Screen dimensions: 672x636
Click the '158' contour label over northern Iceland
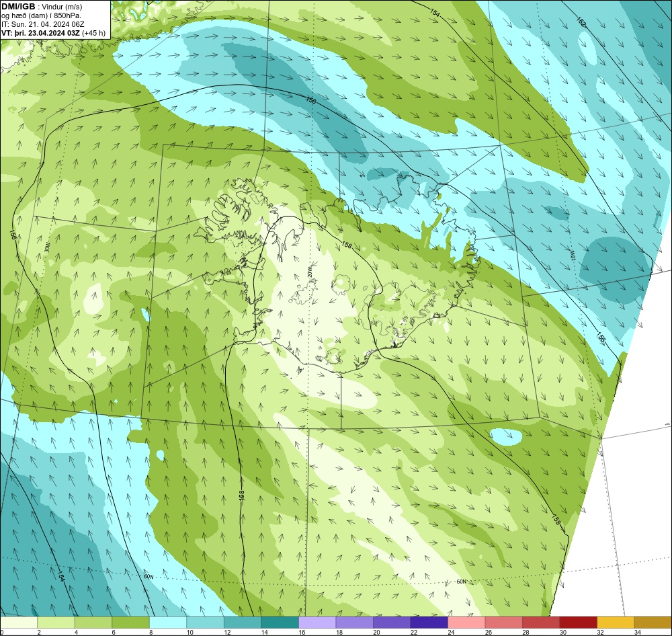tap(347, 245)
